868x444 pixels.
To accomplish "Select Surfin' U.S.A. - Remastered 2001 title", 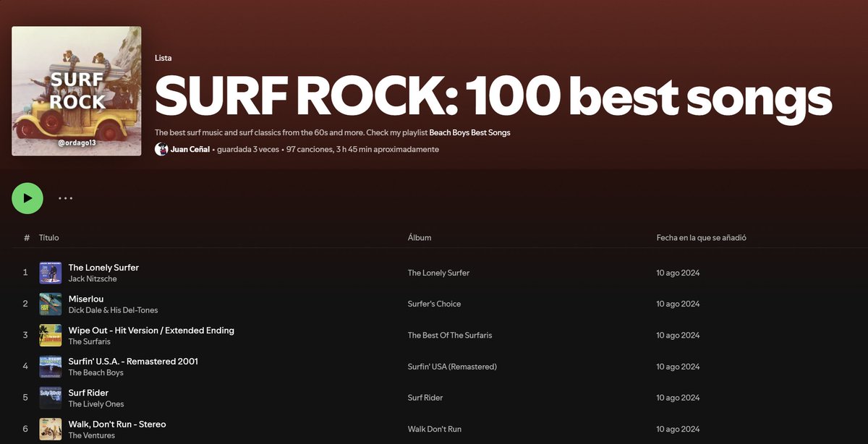I will (133, 362).
